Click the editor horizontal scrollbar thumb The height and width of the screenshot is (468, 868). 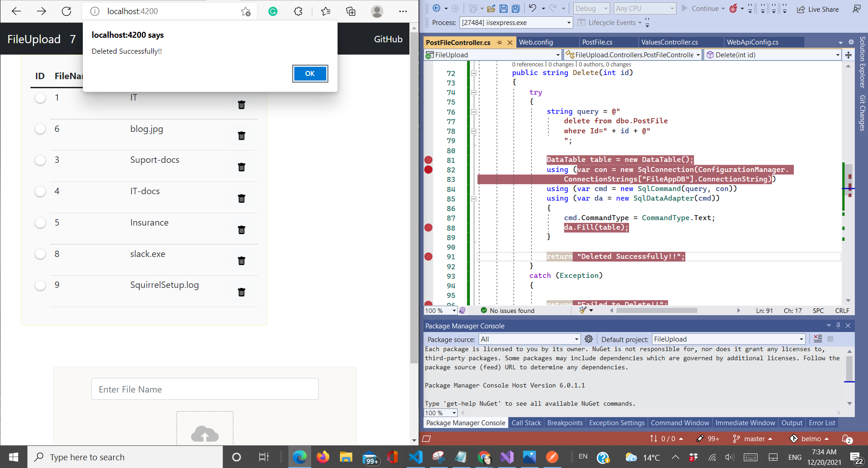(x=656, y=311)
